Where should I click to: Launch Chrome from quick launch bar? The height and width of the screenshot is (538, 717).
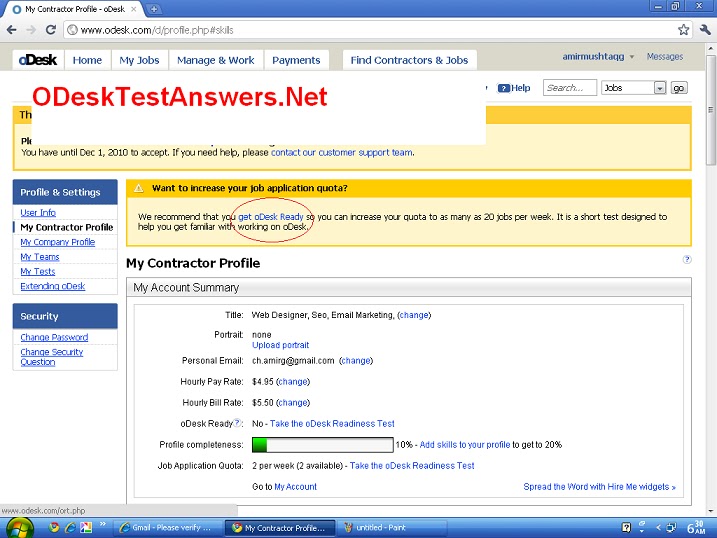54,527
